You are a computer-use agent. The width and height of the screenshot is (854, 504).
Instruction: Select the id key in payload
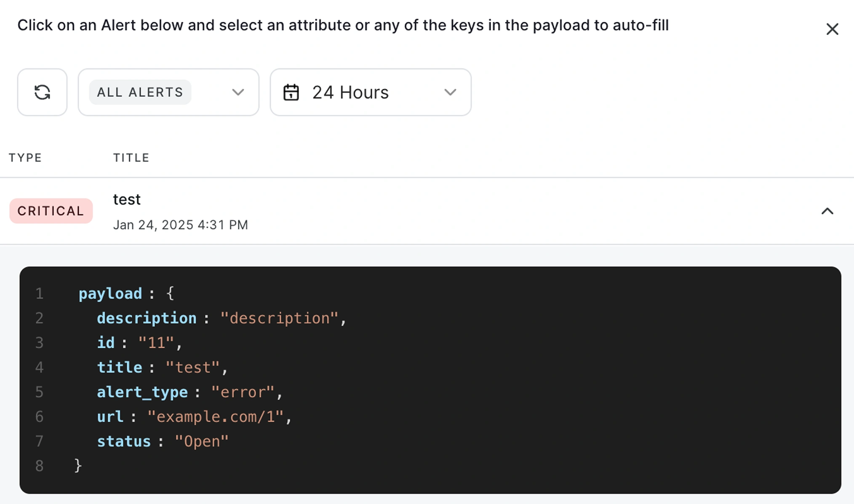(x=106, y=343)
